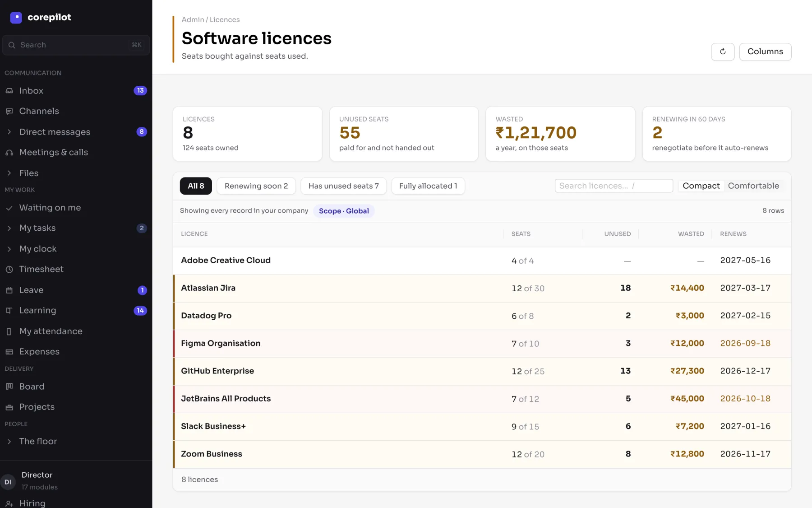Click the 8 rows count text
812x508 pixels.
773,211
